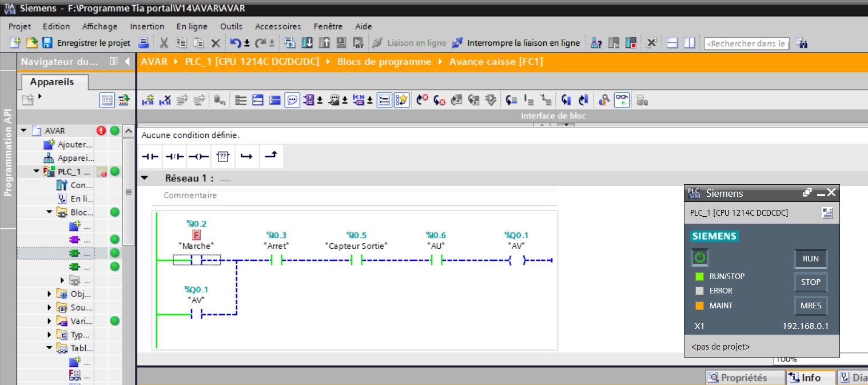Click the download to device icon
The height and width of the screenshot is (385, 868).
(x=307, y=43)
